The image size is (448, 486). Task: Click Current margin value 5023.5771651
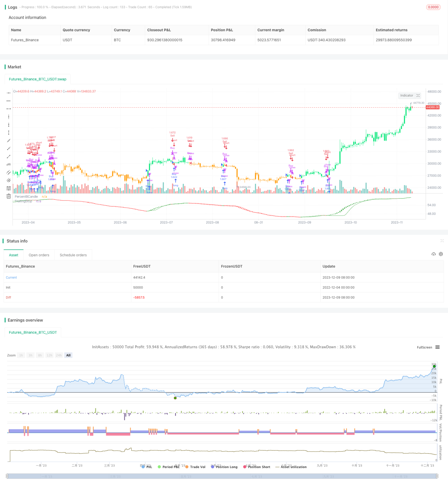click(269, 40)
